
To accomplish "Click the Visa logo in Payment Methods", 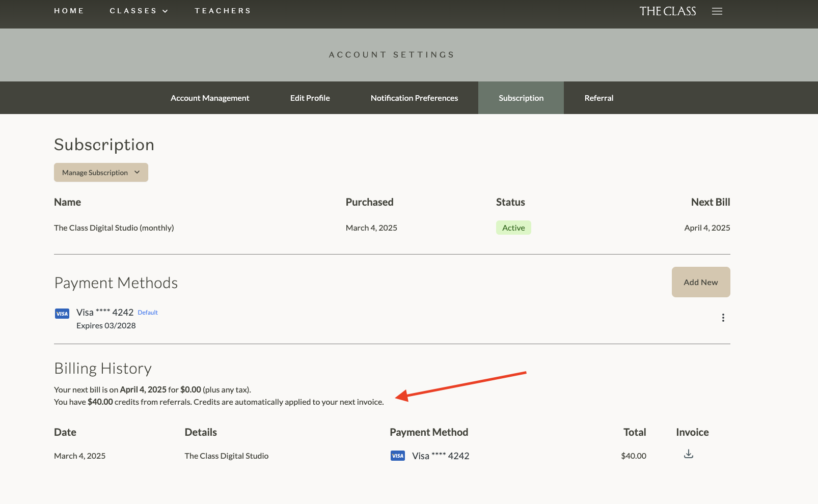I will [62, 314].
